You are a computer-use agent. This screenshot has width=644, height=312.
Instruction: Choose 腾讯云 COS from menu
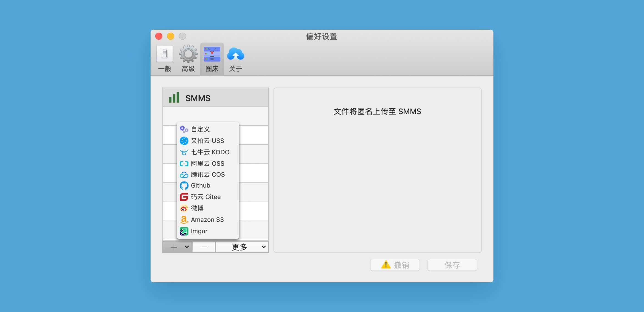tap(208, 174)
